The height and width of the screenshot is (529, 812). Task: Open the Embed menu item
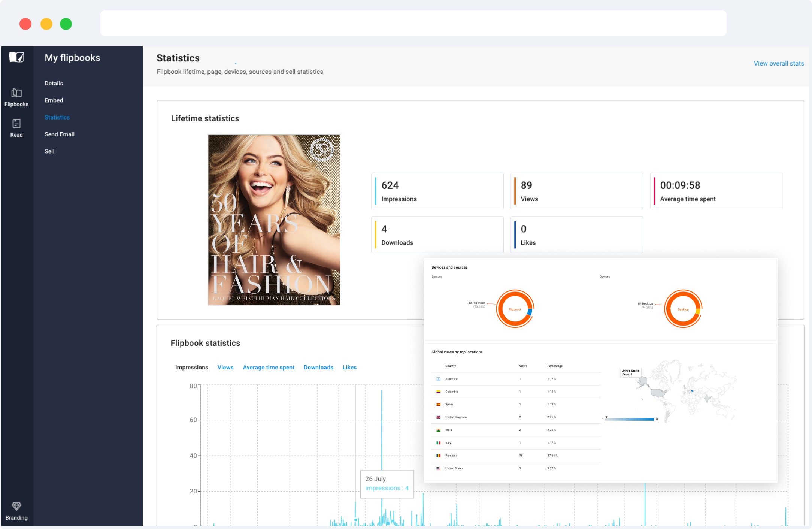pyautogui.click(x=54, y=100)
